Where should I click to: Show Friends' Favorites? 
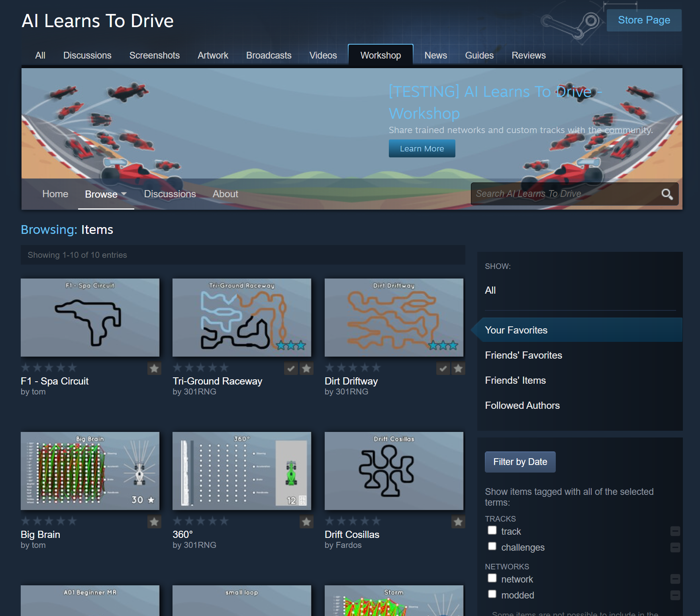[524, 355]
